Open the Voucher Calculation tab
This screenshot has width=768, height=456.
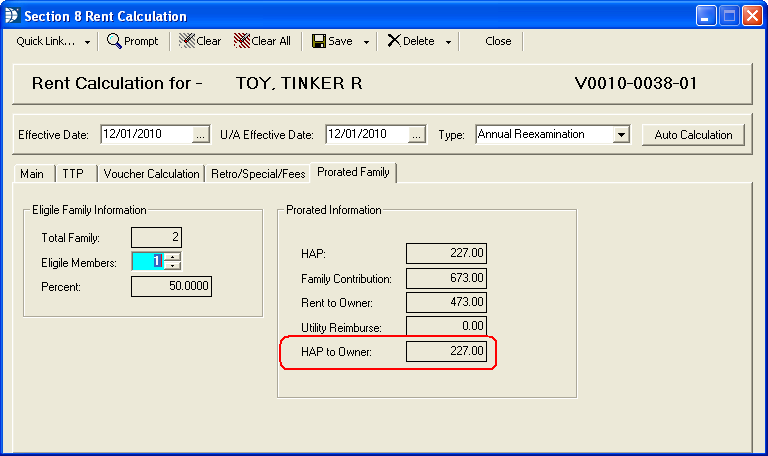tap(151, 174)
